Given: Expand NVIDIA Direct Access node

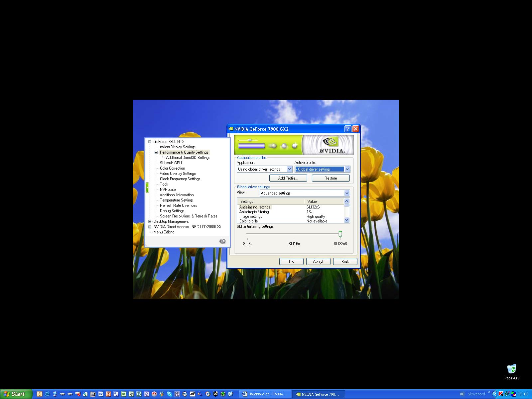Looking at the screenshot, I should point(150,227).
